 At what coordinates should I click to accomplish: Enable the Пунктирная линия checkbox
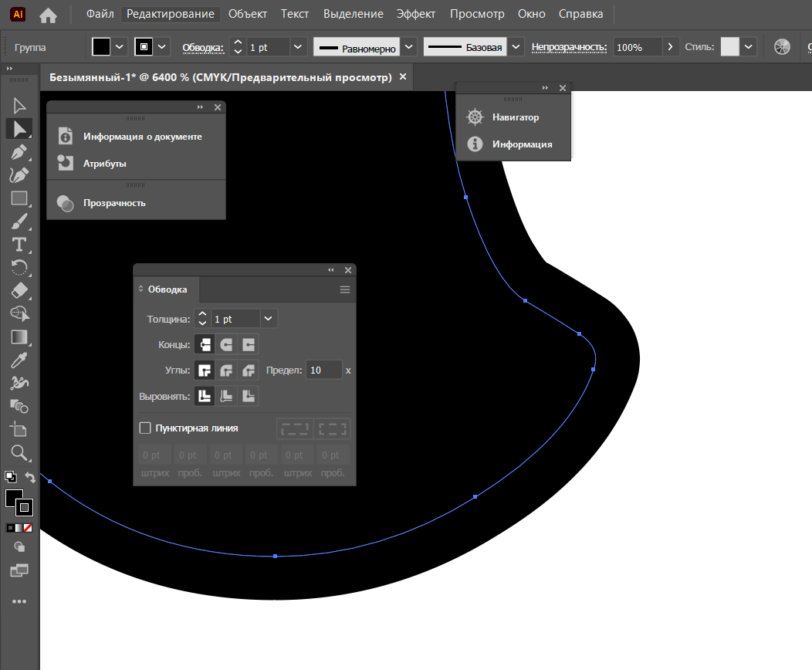[145, 428]
